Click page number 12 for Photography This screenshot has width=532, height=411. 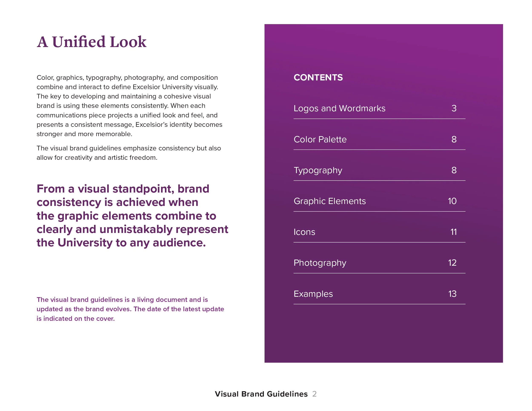tap(452, 263)
